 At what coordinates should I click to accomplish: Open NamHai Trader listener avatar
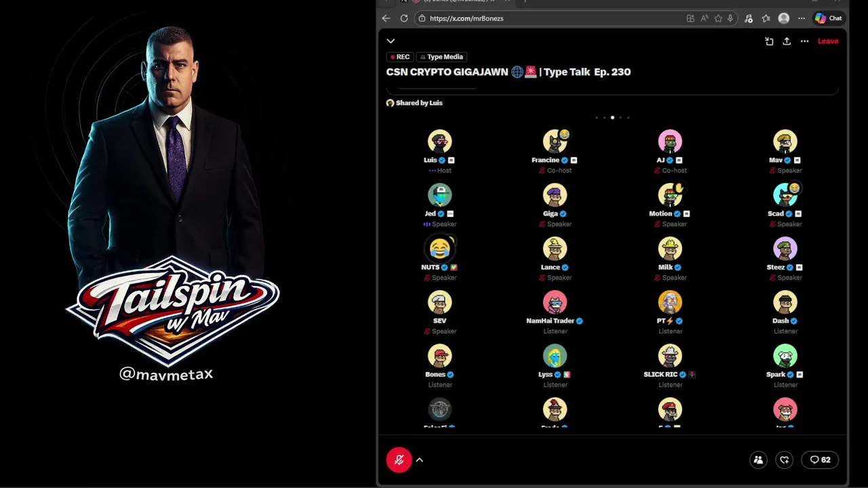coord(555,302)
